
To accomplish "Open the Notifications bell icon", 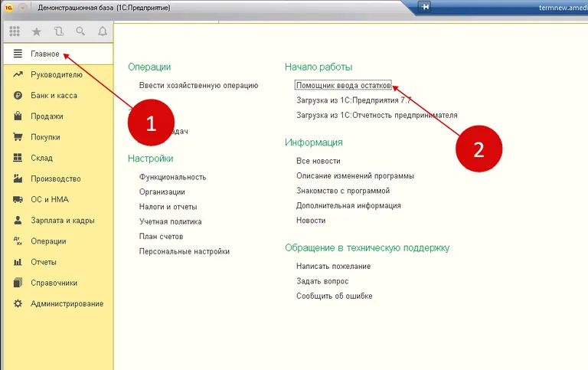I will (x=103, y=31).
